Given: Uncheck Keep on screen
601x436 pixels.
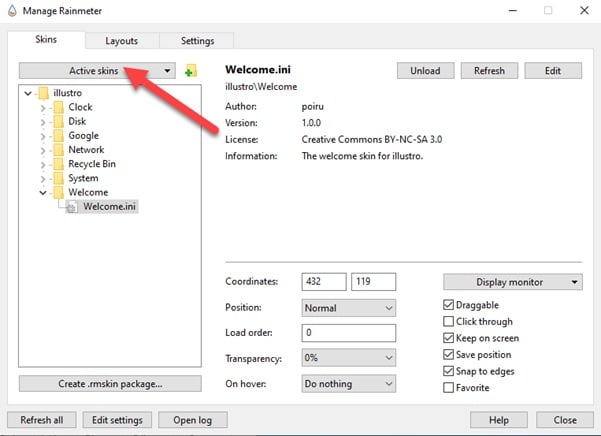Looking at the screenshot, I should click(x=448, y=338).
